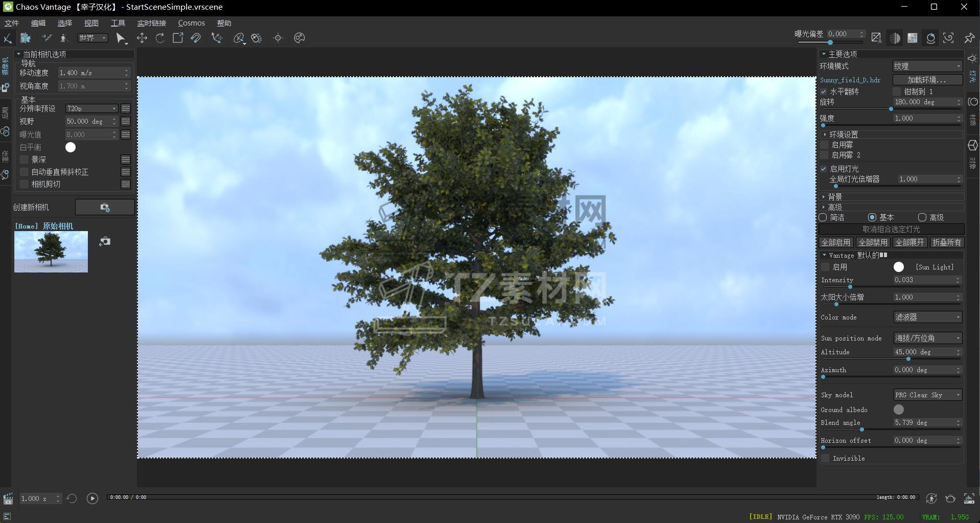Enable the stair-climbing navigation icon
This screenshot has height=523, width=980.
[46, 38]
